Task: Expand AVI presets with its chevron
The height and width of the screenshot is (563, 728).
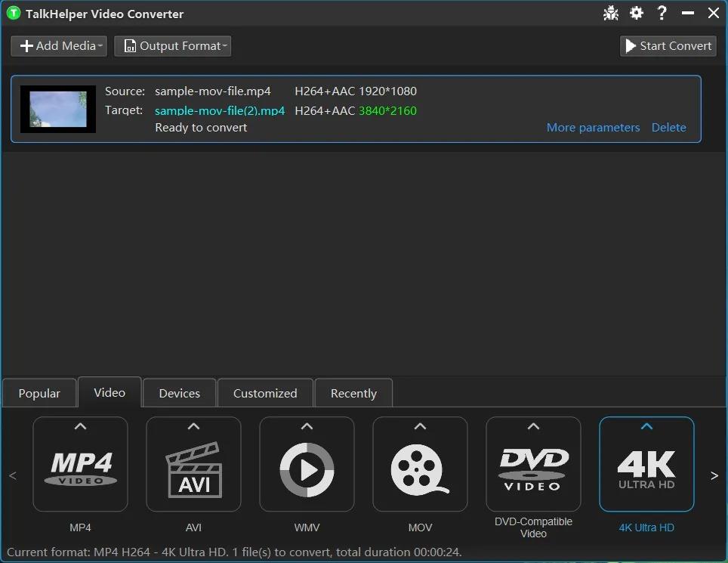Action: 193,426
